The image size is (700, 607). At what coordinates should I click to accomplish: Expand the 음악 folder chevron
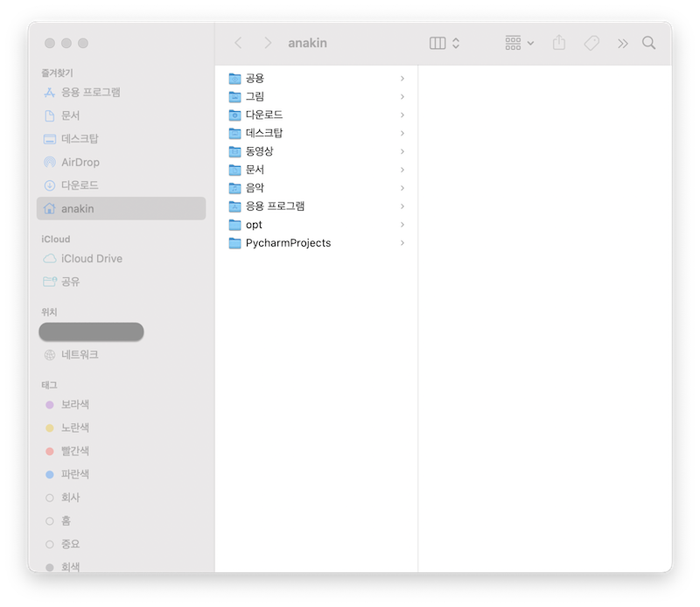pyautogui.click(x=402, y=188)
